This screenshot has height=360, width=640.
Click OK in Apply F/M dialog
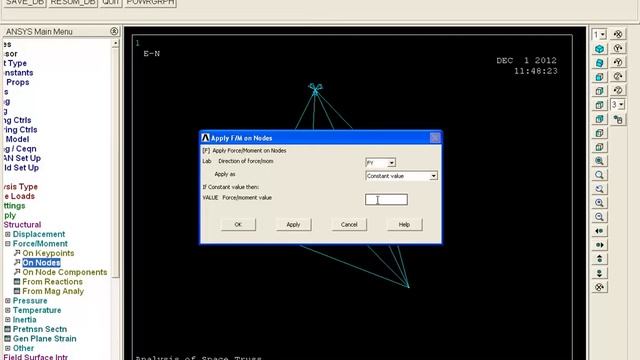click(238, 224)
